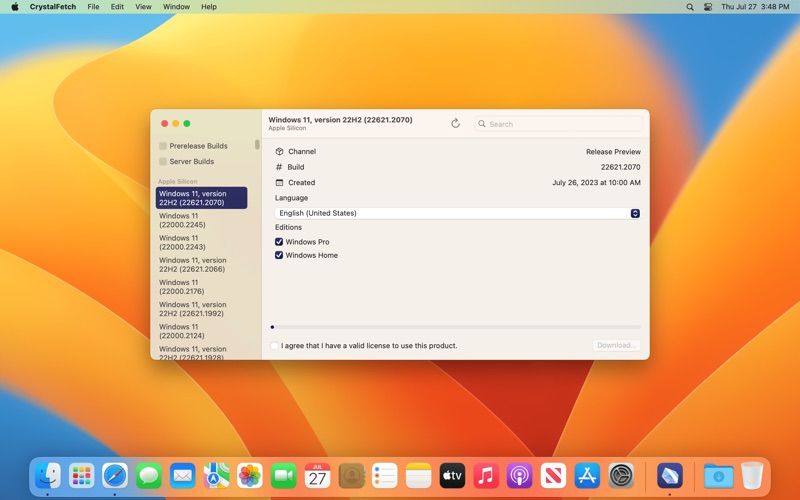Image resolution: width=800 pixels, height=500 pixels.
Task: Open the Apple menu
Action: (15, 7)
